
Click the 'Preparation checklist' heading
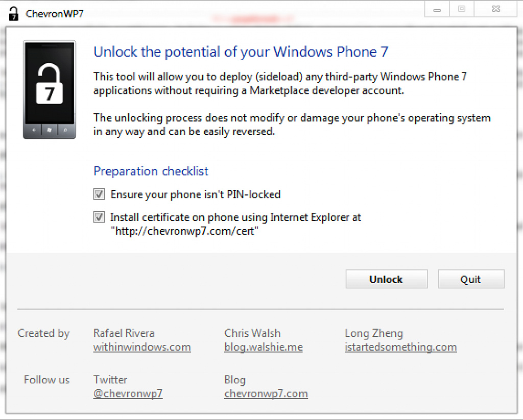(x=151, y=171)
